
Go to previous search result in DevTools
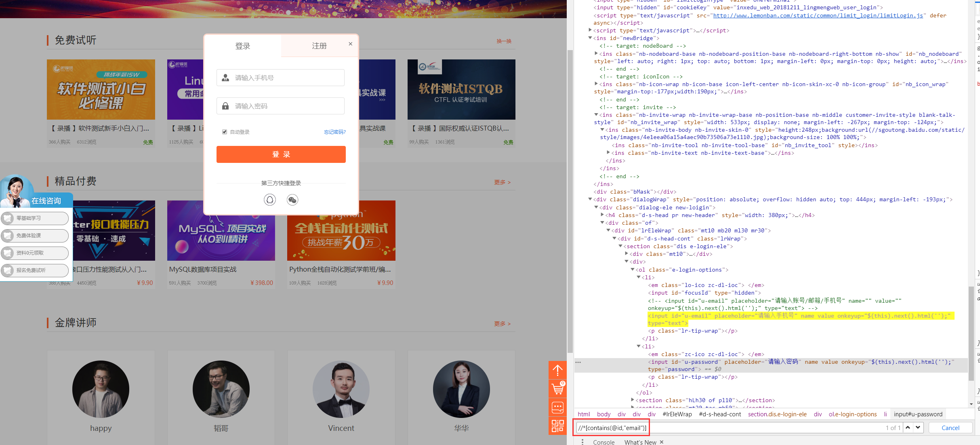(x=908, y=428)
